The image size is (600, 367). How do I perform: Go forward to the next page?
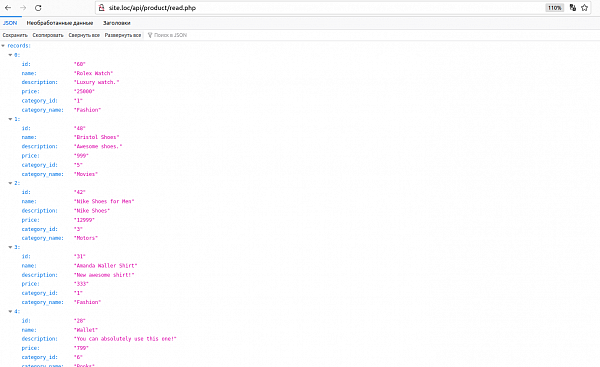pyautogui.click(x=23, y=8)
